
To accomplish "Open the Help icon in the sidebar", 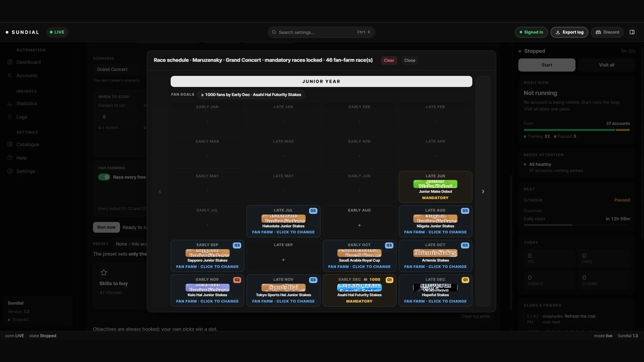I will point(10,158).
